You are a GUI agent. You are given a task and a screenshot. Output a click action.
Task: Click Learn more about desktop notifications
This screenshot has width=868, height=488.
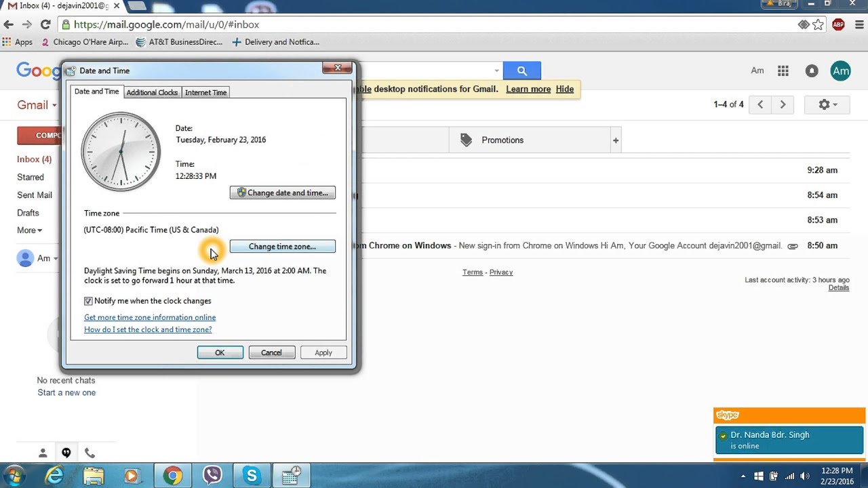click(x=528, y=89)
